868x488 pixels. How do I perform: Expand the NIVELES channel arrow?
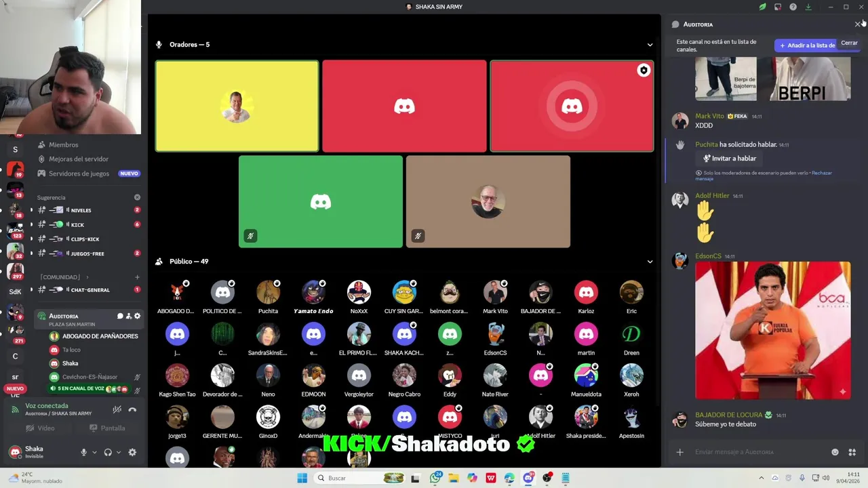pos(31,210)
